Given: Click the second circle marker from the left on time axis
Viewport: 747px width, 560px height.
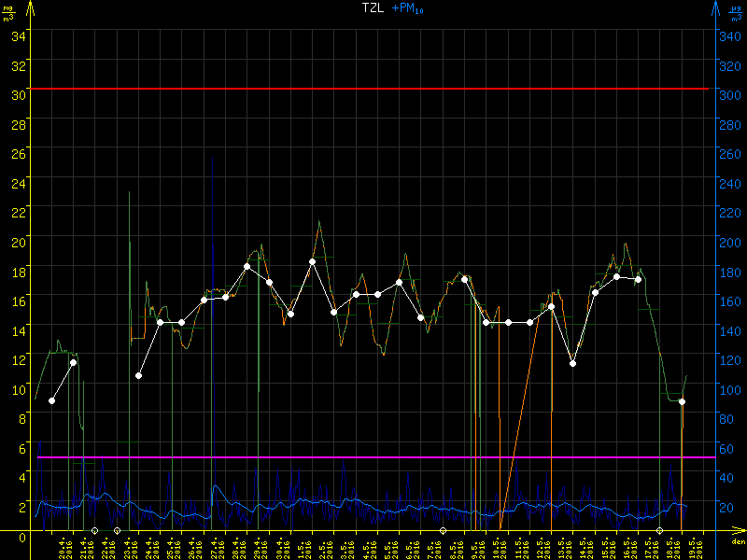Looking at the screenshot, I should pos(117,530).
